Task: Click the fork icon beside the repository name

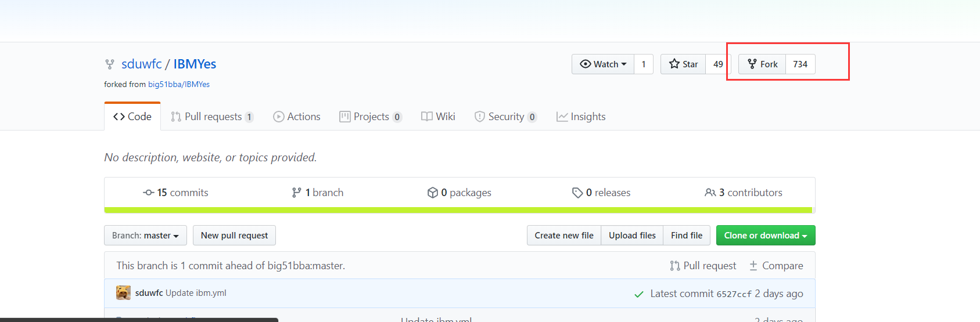Action: 109,64
